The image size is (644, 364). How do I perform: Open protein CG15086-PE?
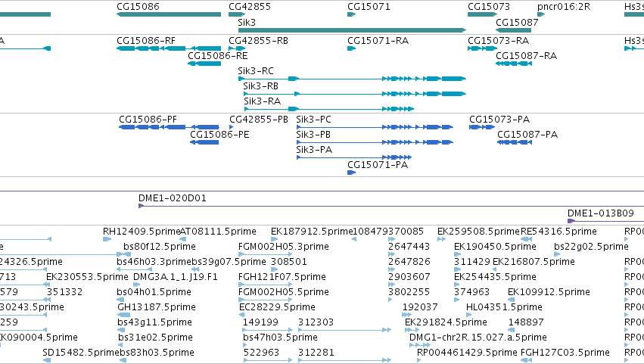(219, 135)
